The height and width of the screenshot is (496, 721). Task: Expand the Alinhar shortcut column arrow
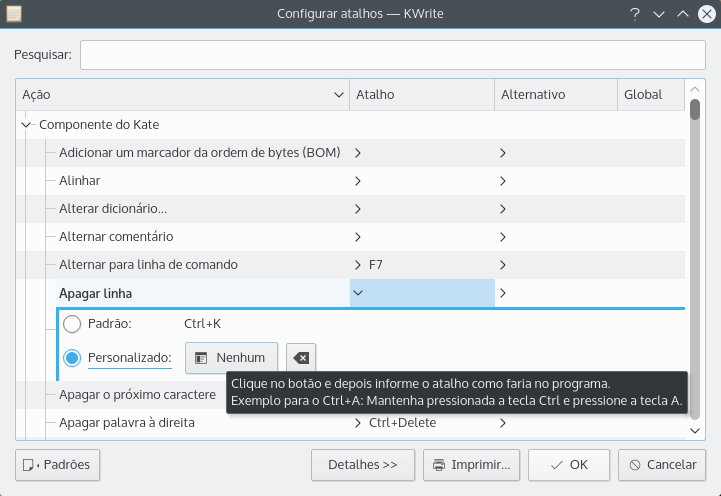[358, 181]
